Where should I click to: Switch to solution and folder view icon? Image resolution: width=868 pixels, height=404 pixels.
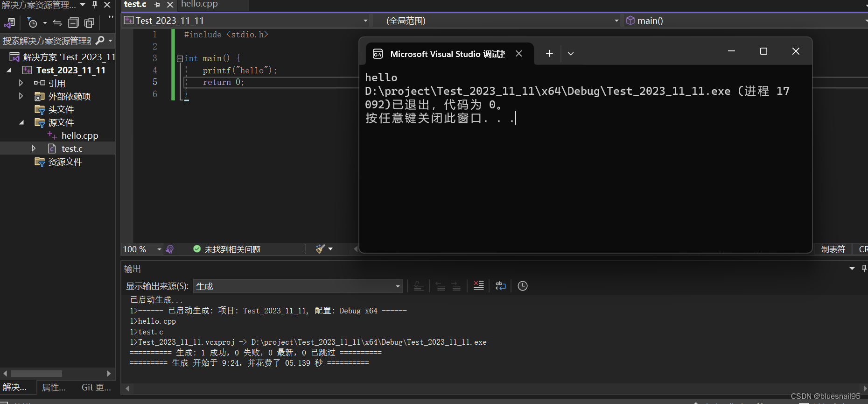click(10, 23)
